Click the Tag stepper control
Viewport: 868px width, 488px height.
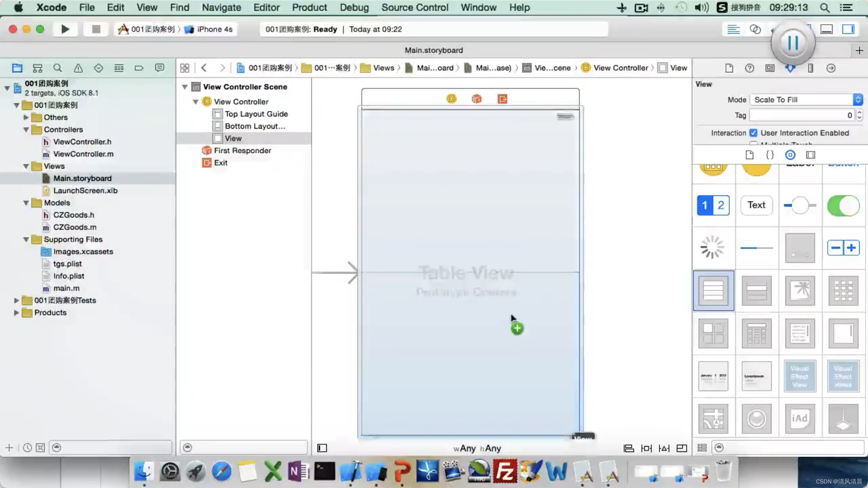tap(859, 115)
